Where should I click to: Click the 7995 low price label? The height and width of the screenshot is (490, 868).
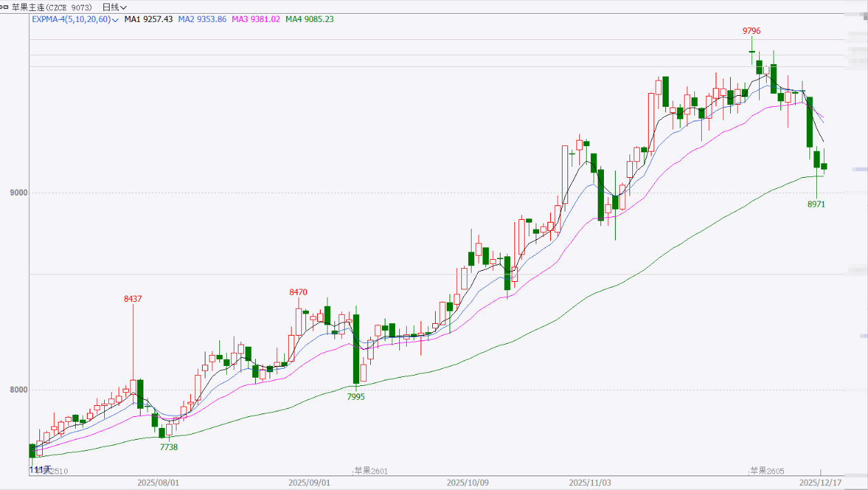tap(356, 397)
